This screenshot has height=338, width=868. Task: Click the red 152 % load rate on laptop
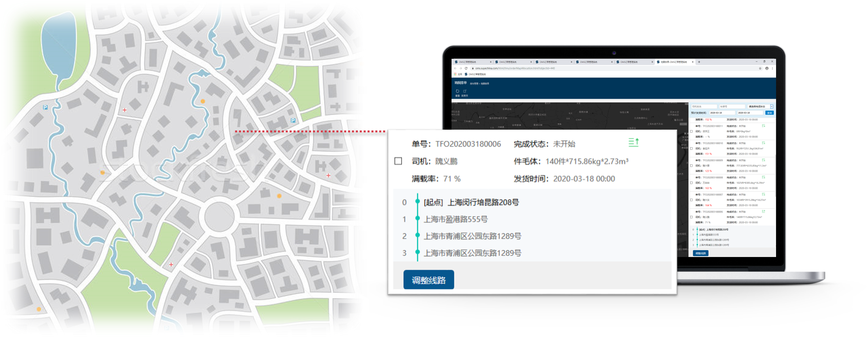coord(708,120)
